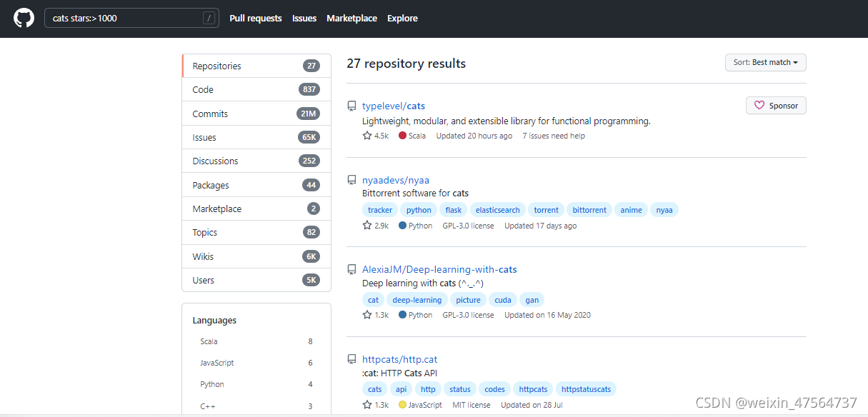Open the GitHub logo home icon
868x417 pixels.
pos(24,18)
